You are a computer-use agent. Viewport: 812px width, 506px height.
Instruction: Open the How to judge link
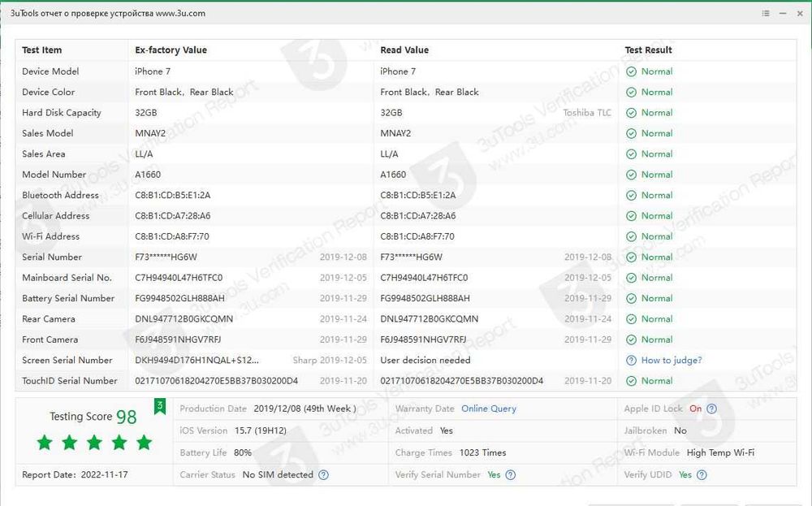(672, 361)
